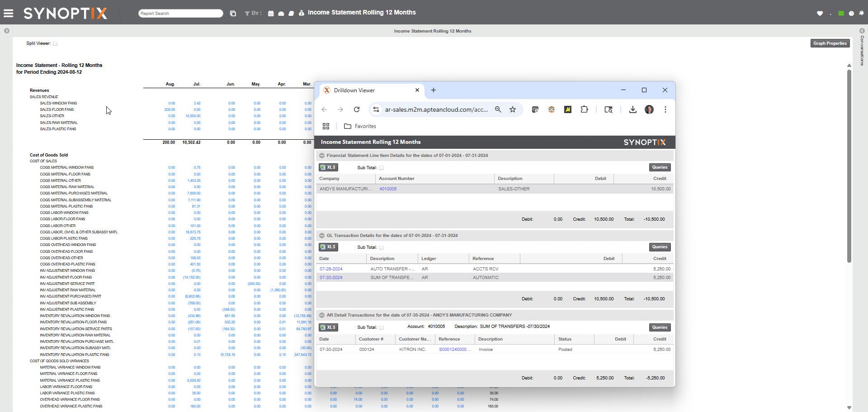Open the Favorites folder in the bookmarks bar
The height and width of the screenshot is (412, 868).
click(359, 126)
